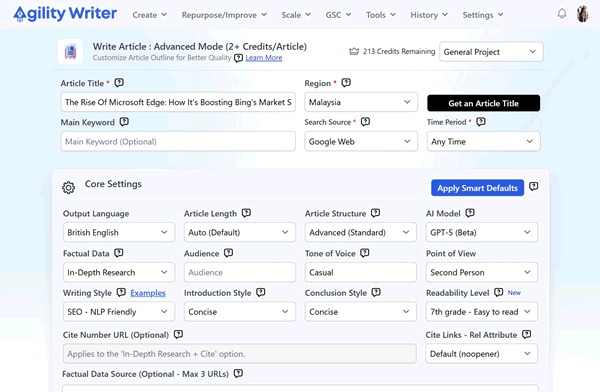
Task: Open the Settings menu
Action: 483,15
